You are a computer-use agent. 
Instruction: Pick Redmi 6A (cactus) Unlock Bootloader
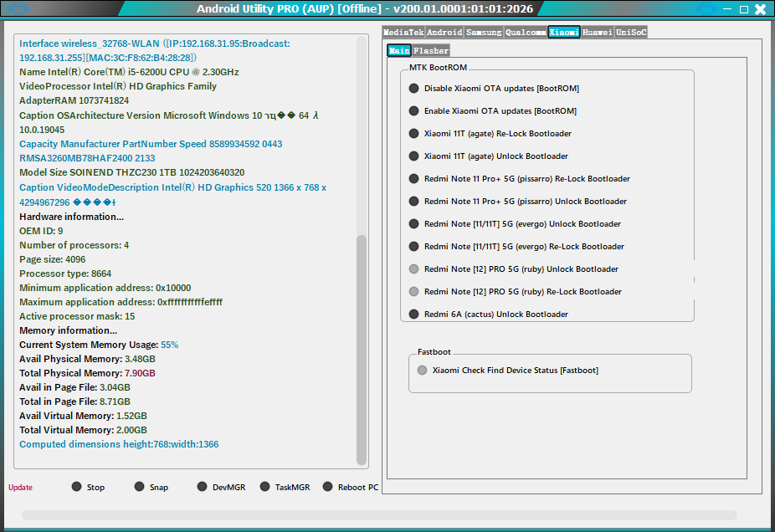(x=413, y=315)
